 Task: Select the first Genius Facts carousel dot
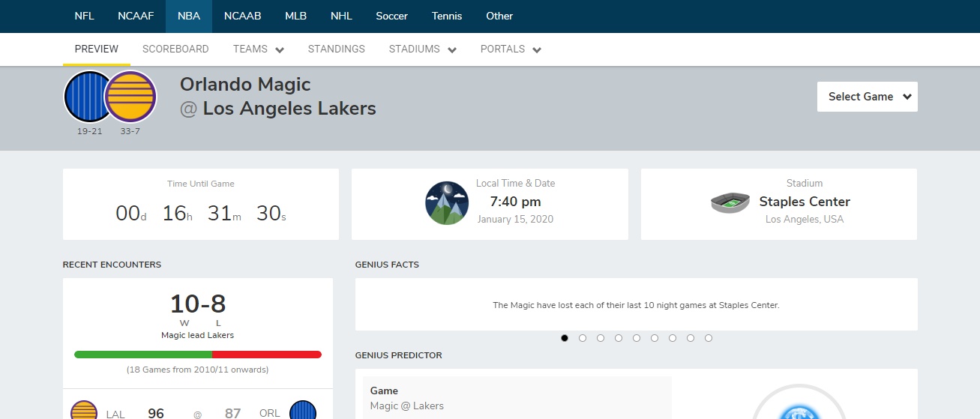point(565,338)
